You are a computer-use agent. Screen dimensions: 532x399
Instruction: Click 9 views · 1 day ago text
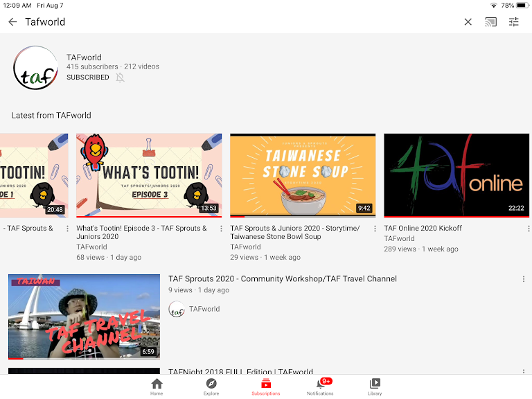(x=199, y=290)
